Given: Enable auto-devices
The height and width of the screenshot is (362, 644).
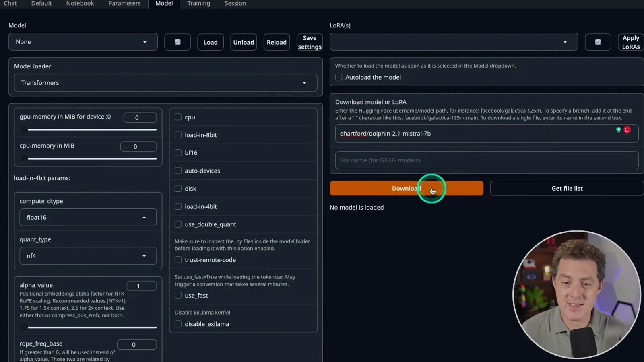Looking at the screenshot, I should (178, 171).
